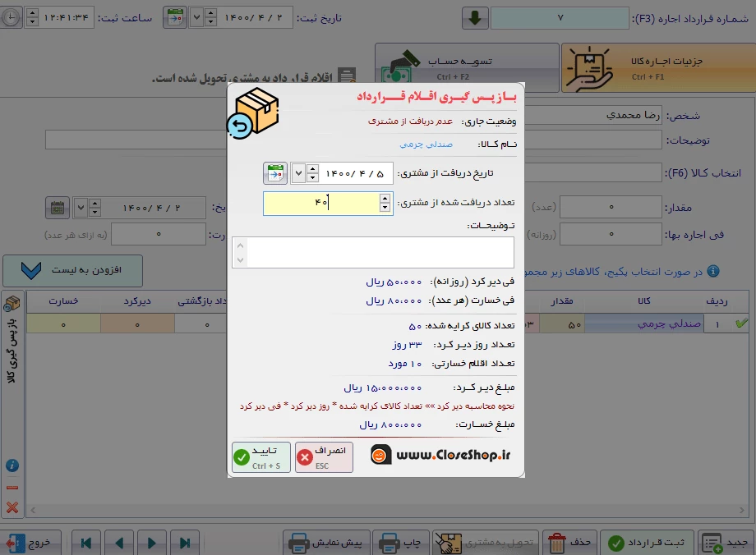Click the blue info icon beside package hint
Screen dimensions: 756x555
713,271
